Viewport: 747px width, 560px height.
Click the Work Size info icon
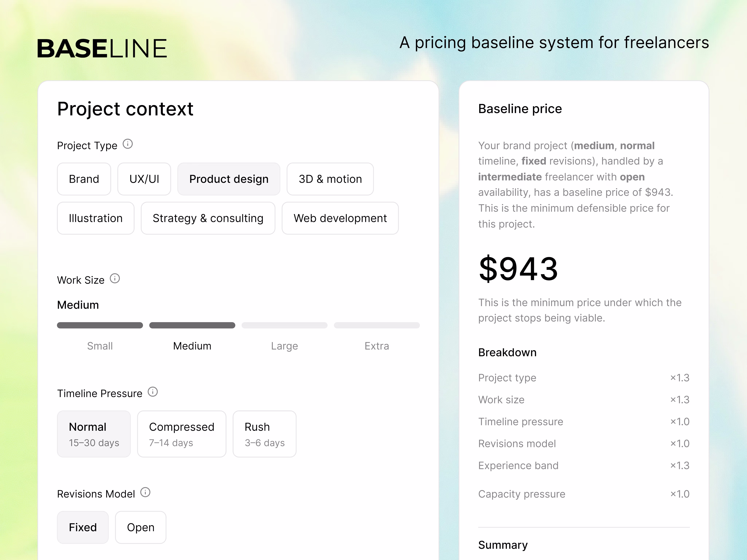pyautogui.click(x=115, y=278)
